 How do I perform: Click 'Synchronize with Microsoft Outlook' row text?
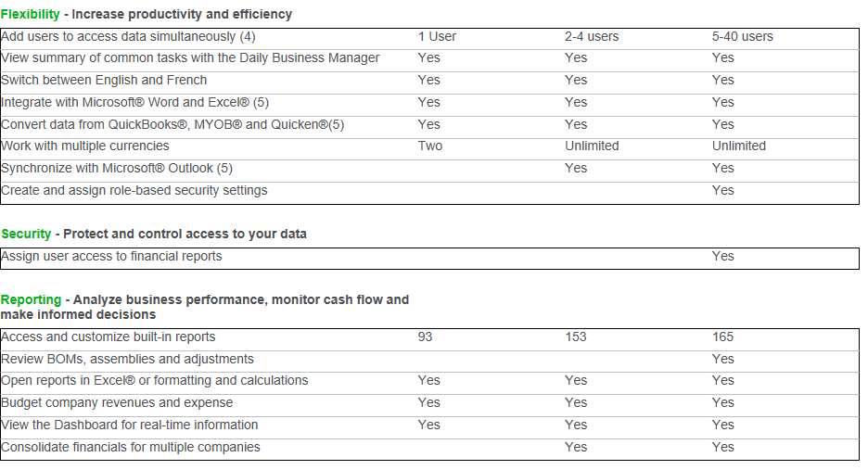pos(117,168)
